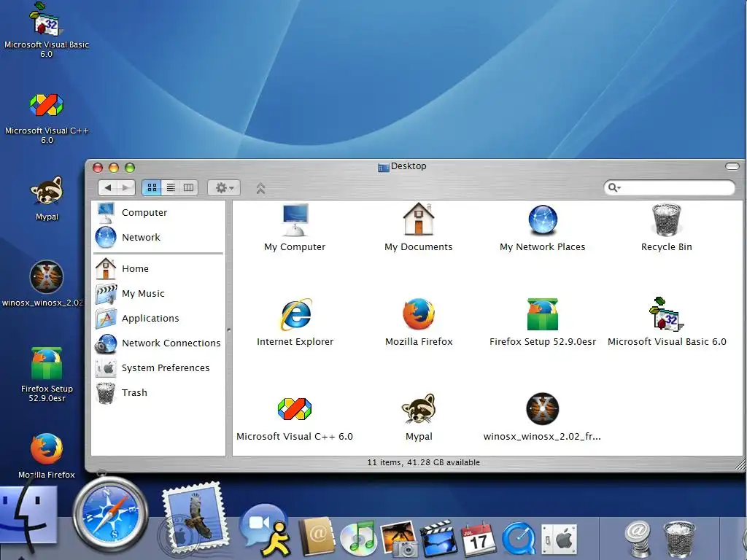Select Network Connections in the sidebar

158,343
